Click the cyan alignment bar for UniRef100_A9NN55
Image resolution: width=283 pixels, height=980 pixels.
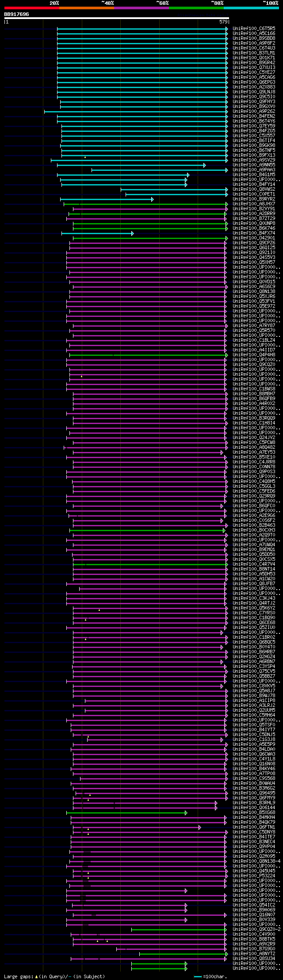pos(131,165)
